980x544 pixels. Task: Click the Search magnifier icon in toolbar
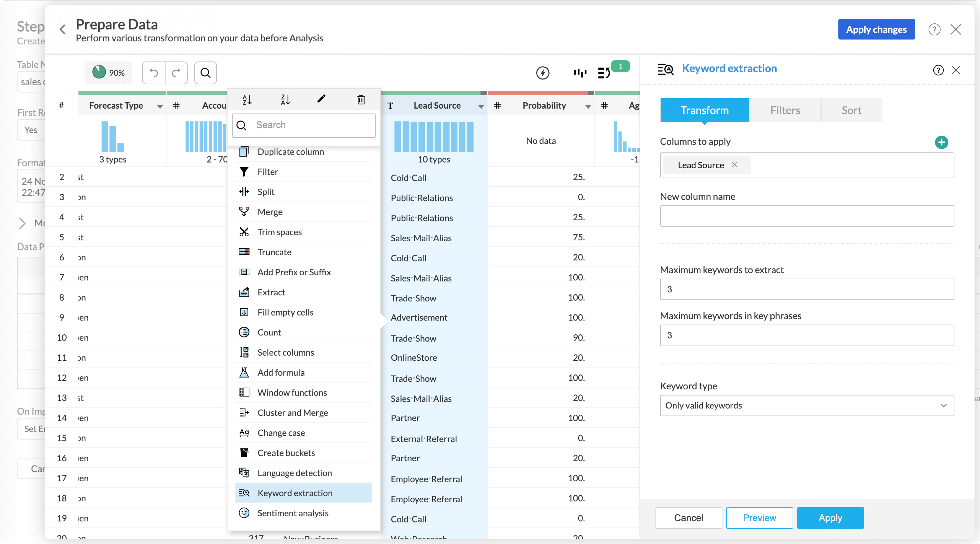(206, 72)
